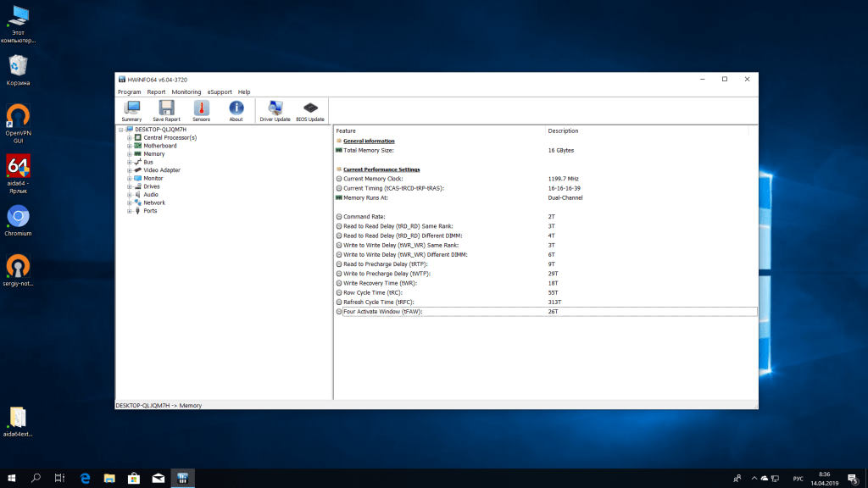Select the Memory Runs At row

click(545, 197)
